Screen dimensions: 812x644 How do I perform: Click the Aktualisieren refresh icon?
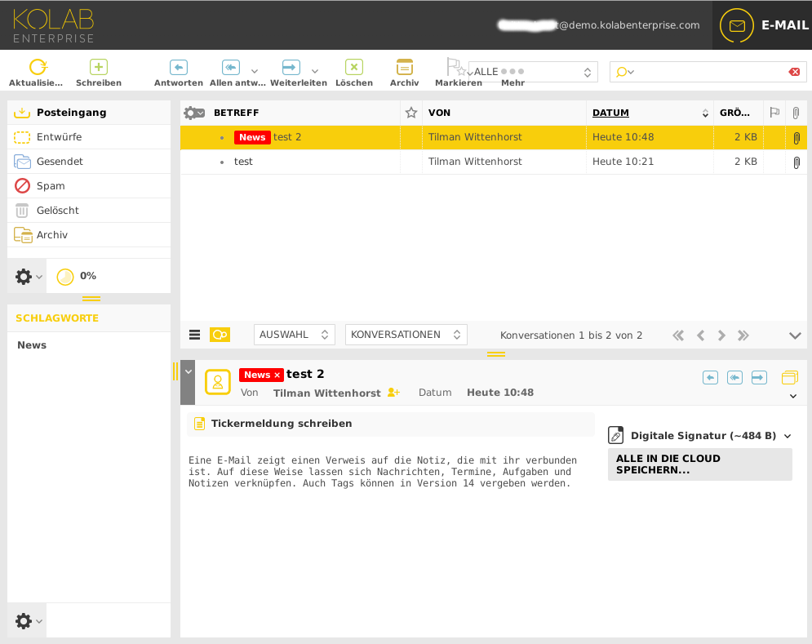37,68
